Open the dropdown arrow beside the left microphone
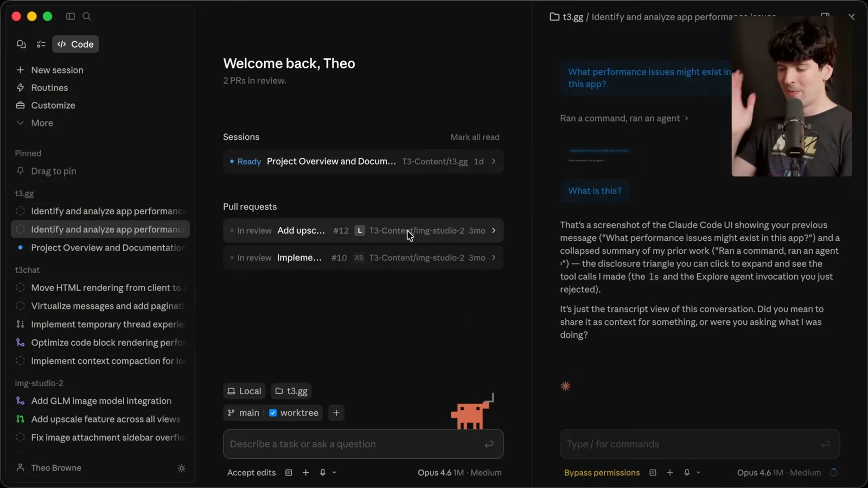Viewport: 868px width, 488px height. [x=334, y=473]
